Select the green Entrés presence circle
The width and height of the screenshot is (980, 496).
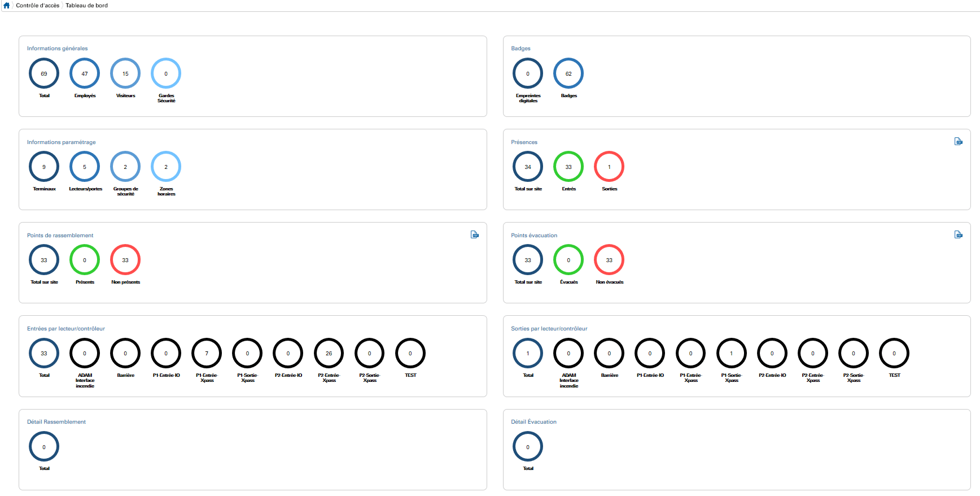click(568, 167)
